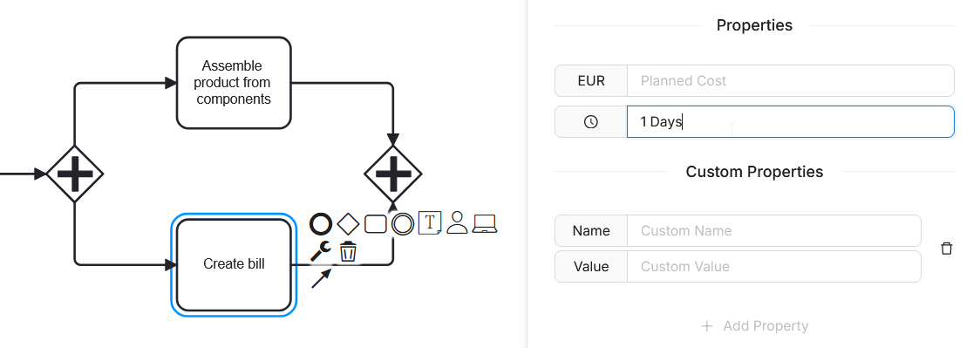
Task: Delete element with trash icon in context pad
Action: point(348,251)
